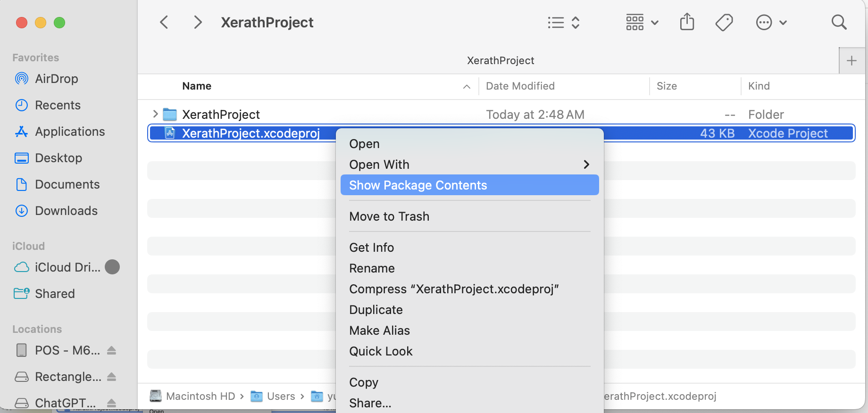Viewport: 868px width, 413px height.
Task: Compress XerathProject.xcodeproj via context menu
Action: click(469, 289)
